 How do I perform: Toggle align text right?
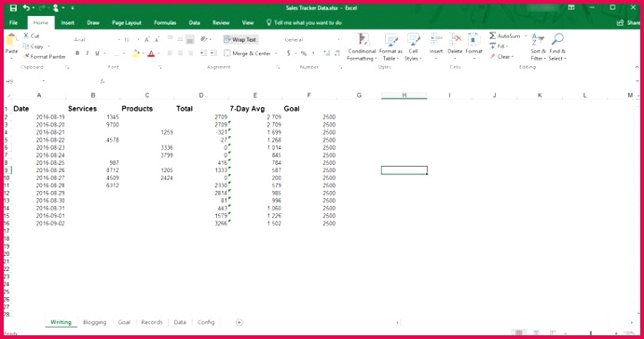tap(190, 53)
